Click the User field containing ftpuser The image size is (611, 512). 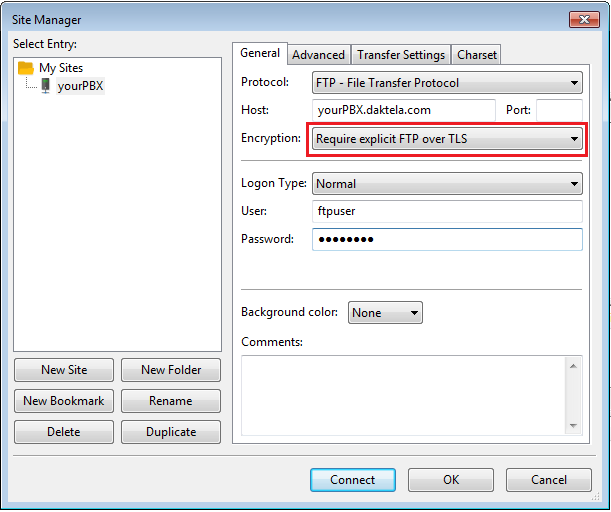(x=447, y=212)
